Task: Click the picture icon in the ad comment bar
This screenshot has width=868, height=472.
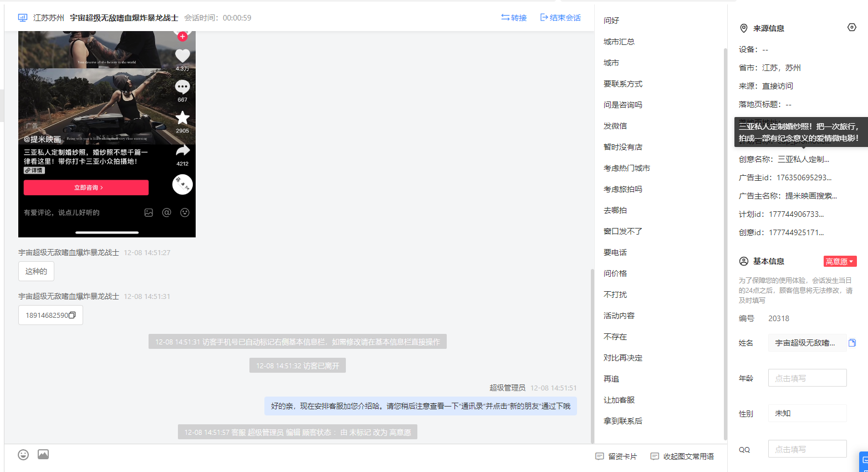Action: tap(149, 212)
